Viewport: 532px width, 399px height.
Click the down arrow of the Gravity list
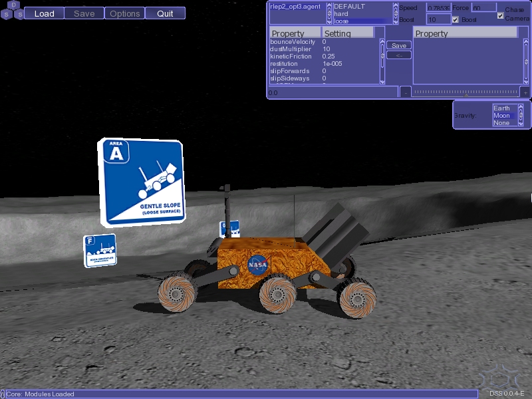pyautogui.click(x=521, y=123)
